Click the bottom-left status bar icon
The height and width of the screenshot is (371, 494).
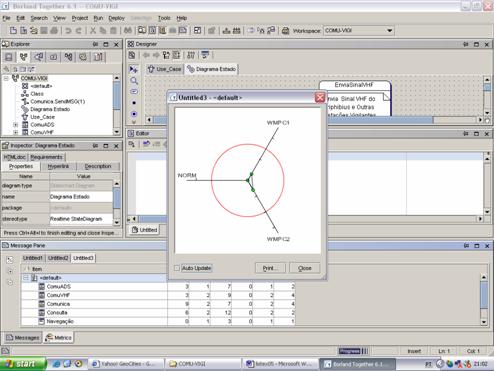[5, 351]
